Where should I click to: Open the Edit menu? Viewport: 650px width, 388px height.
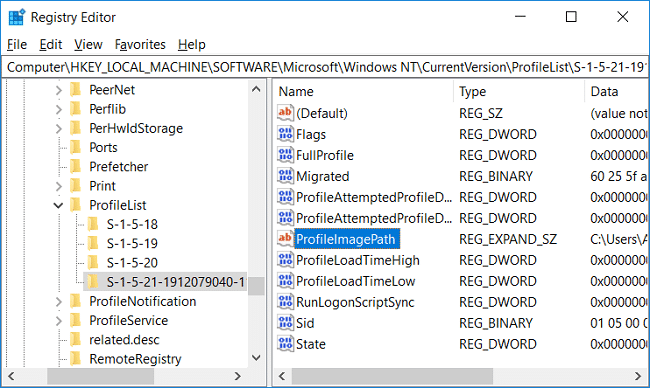(x=51, y=44)
